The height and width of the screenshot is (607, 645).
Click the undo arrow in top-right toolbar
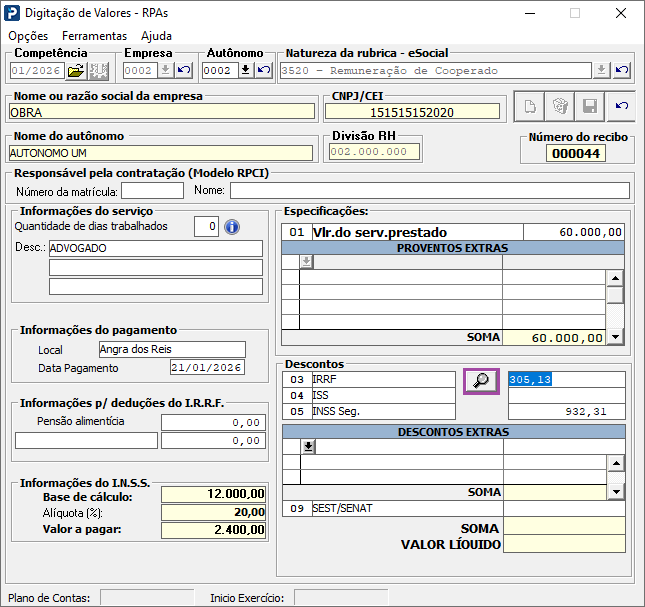pyautogui.click(x=621, y=107)
